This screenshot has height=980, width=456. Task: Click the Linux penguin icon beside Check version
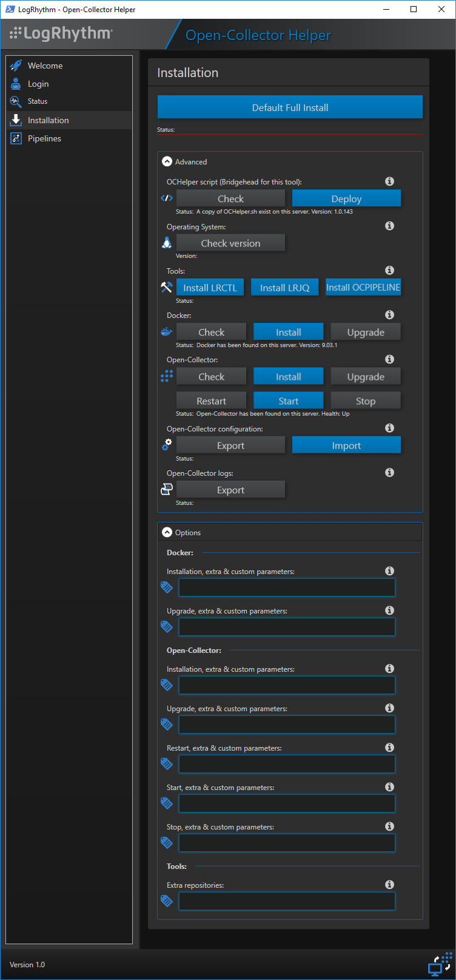pos(167,243)
